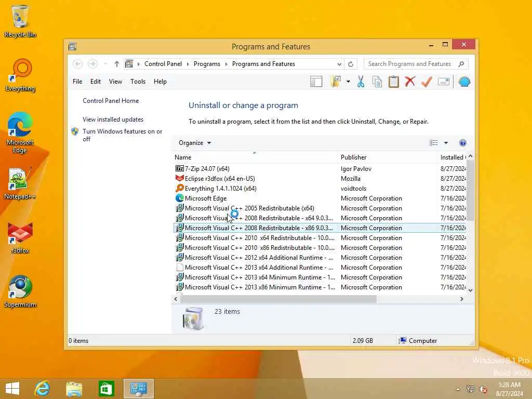Click the E-mail envelope toolbar icon
The width and height of the screenshot is (532, 399).
click(444, 82)
